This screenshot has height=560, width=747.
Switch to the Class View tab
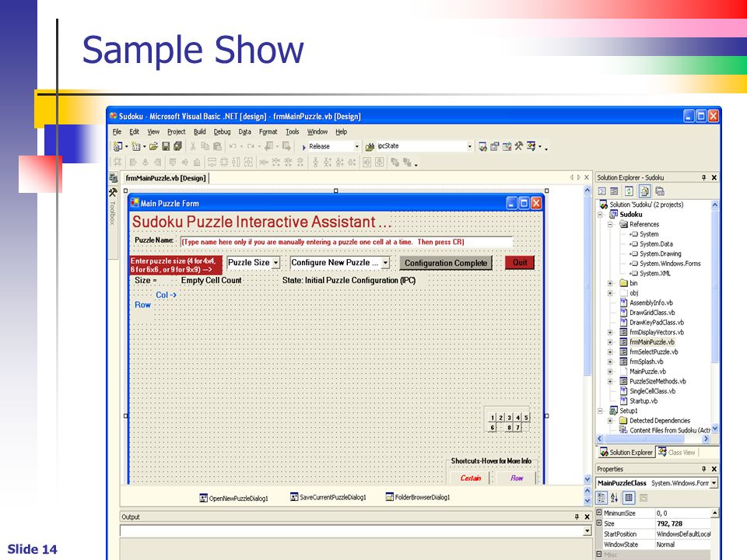point(677,453)
